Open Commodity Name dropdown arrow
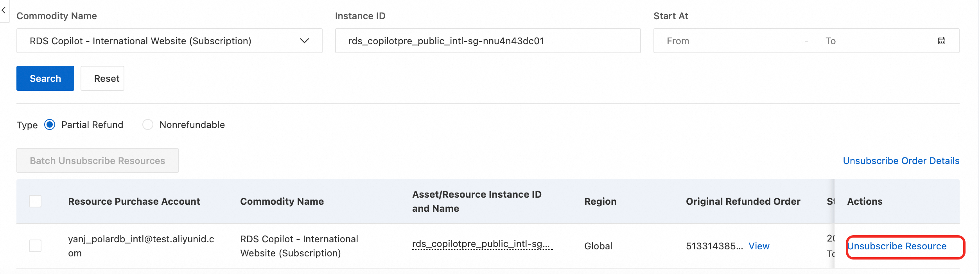980x274 pixels. (304, 41)
